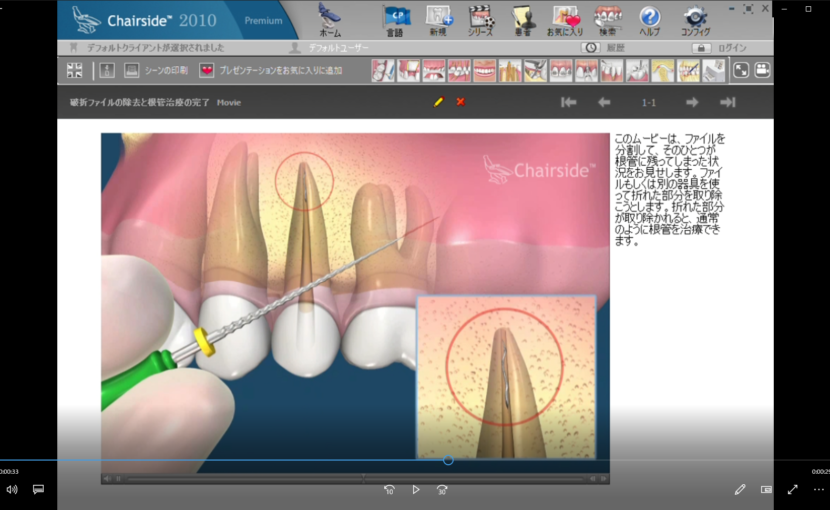830x510 pixels.
Task: Click the 新規 new presentation icon
Action: [x=438, y=21]
